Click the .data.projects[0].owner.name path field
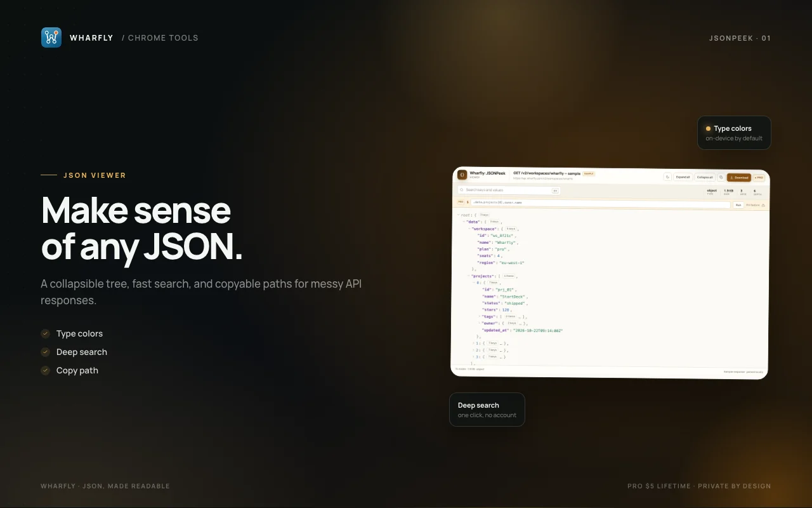This screenshot has width=812, height=508. click(600, 203)
